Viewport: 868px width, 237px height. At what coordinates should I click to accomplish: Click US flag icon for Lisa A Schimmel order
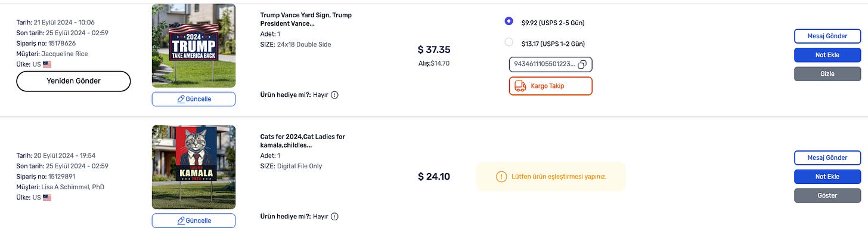(x=47, y=198)
